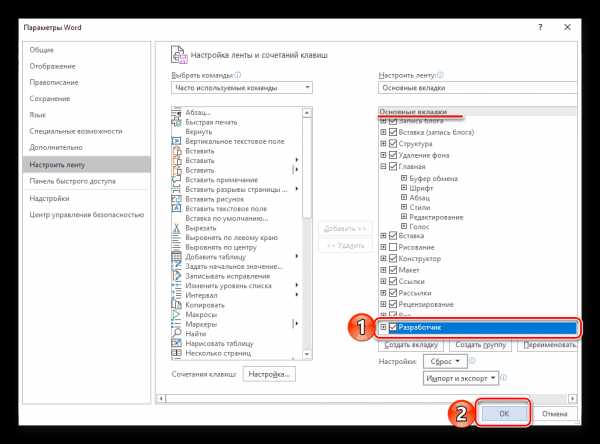Click the table grid icon for Добавить таблицу
This screenshot has height=444, width=600.
click(x=176, y=257)
